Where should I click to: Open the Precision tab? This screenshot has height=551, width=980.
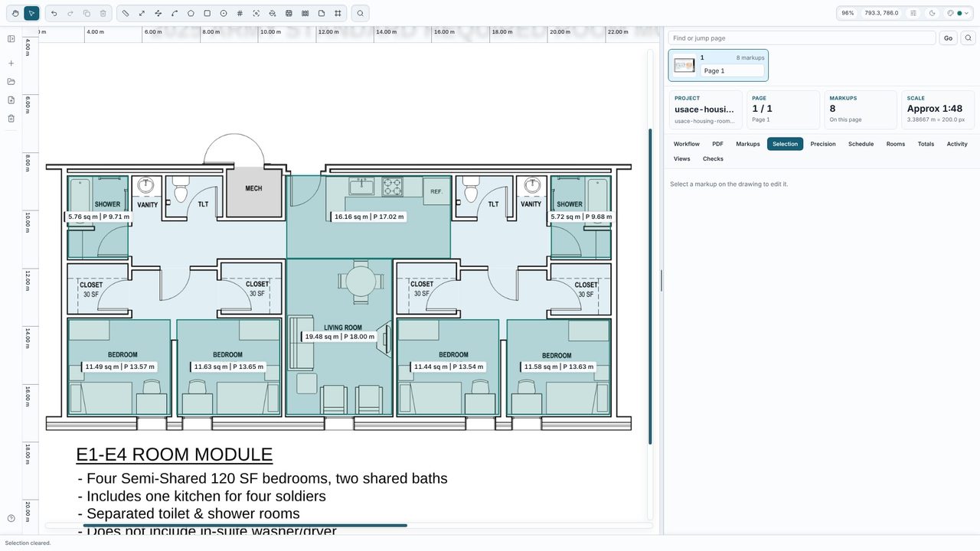823,144
